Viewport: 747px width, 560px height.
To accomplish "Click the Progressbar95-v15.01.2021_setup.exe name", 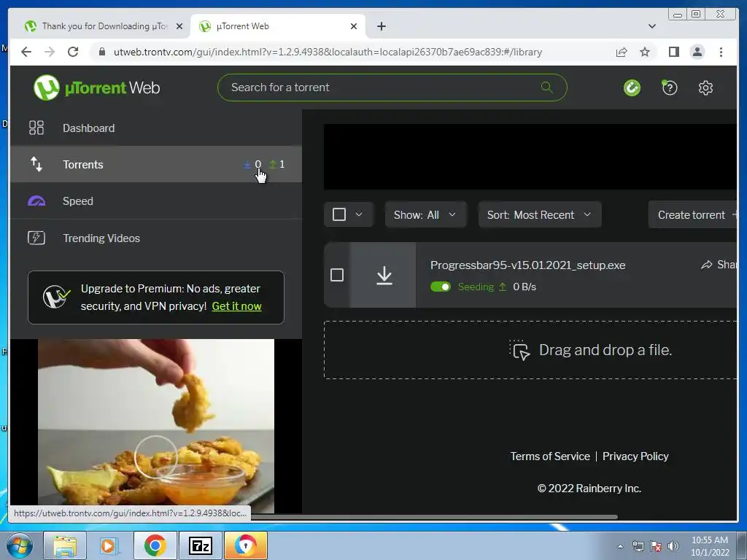I will point(528,265).
